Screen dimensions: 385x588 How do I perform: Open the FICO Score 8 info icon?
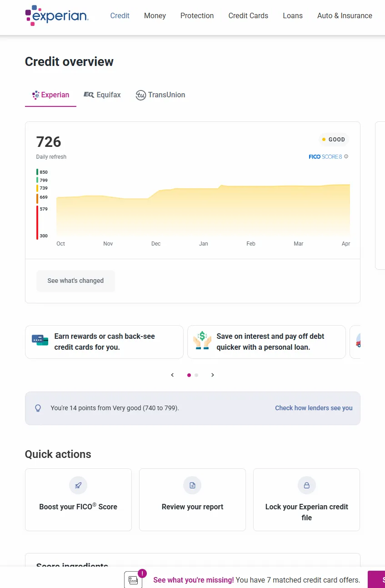pos(346,156)
